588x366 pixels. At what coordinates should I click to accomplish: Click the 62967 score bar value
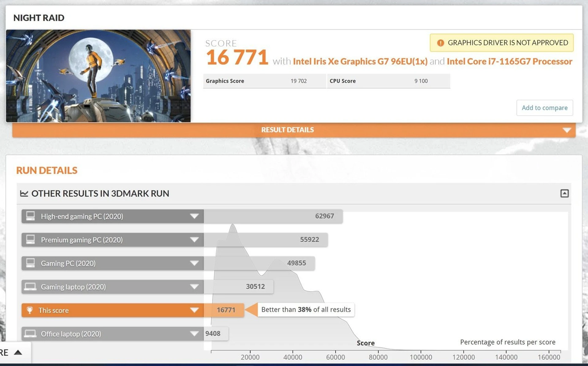pos(324,216)
